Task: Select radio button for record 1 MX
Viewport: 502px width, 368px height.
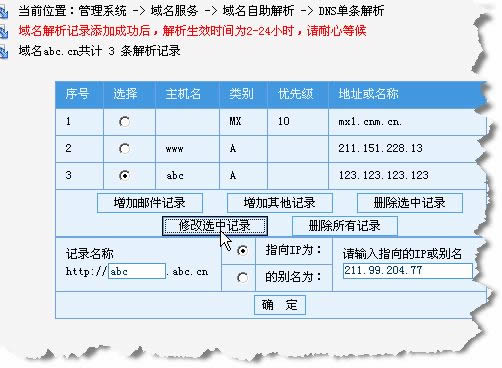Action: (125, 122)
